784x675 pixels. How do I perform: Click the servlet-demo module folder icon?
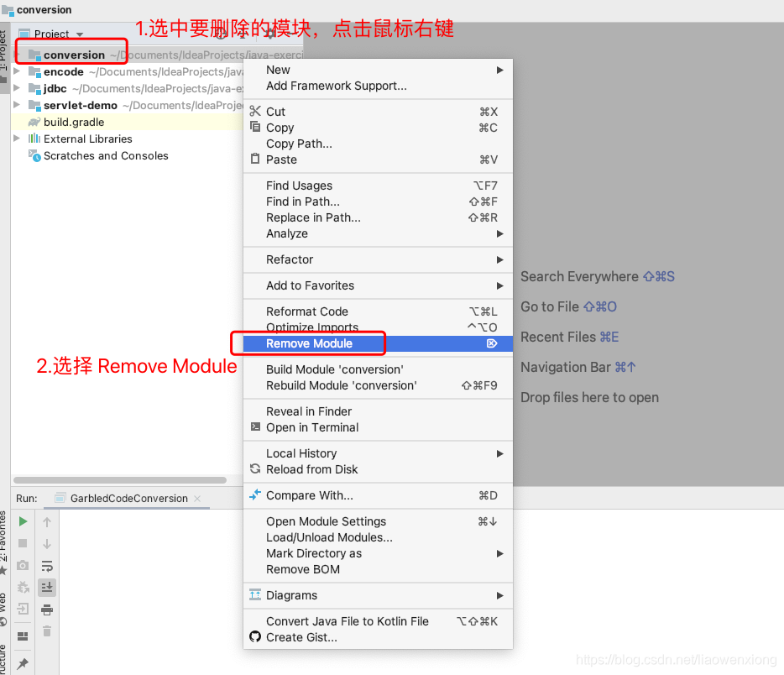tap(34, 105)
